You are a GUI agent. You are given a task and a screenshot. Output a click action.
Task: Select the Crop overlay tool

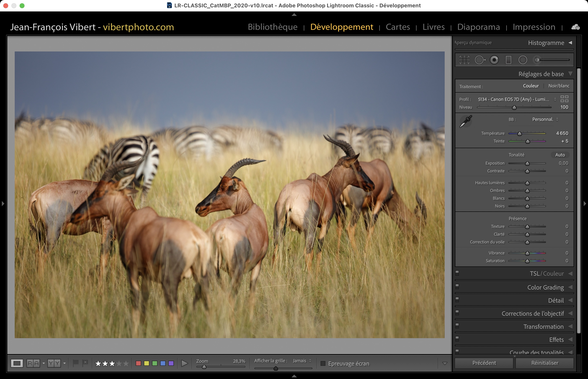click(464, 60)
